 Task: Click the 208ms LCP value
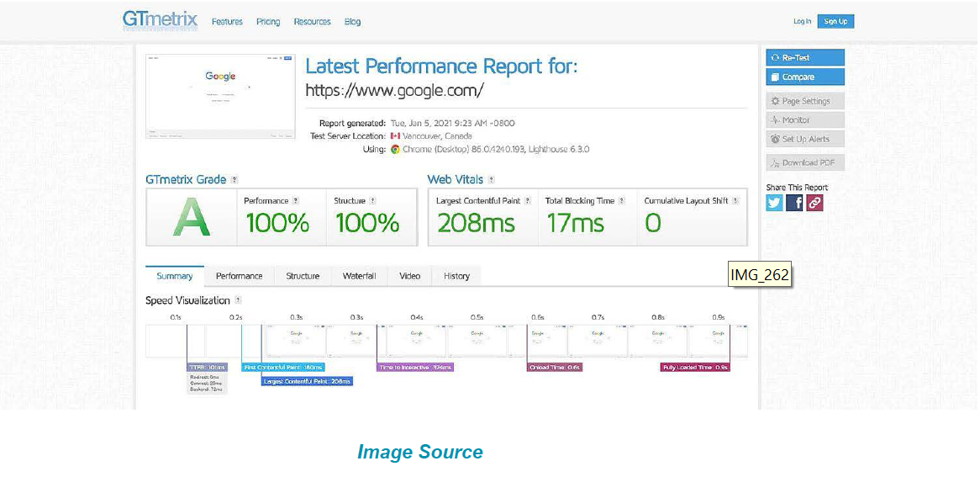[477, 223]
